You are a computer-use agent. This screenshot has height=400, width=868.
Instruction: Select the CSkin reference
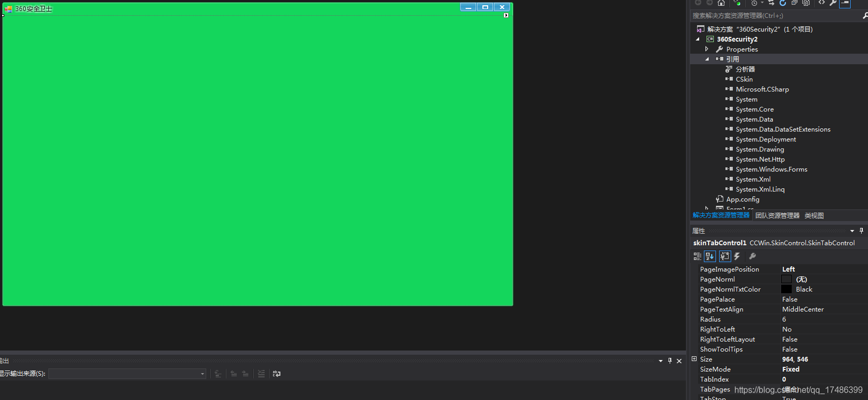point(744,79)
